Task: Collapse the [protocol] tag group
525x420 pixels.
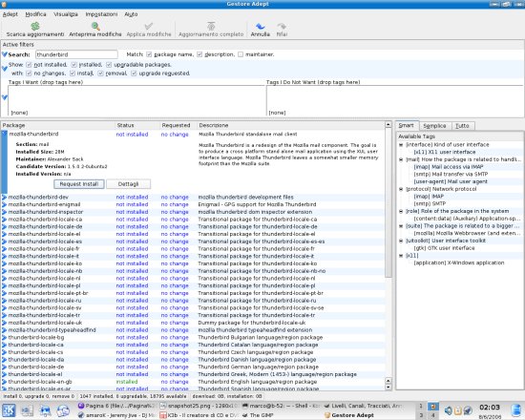Action: (x=401, y=189)
